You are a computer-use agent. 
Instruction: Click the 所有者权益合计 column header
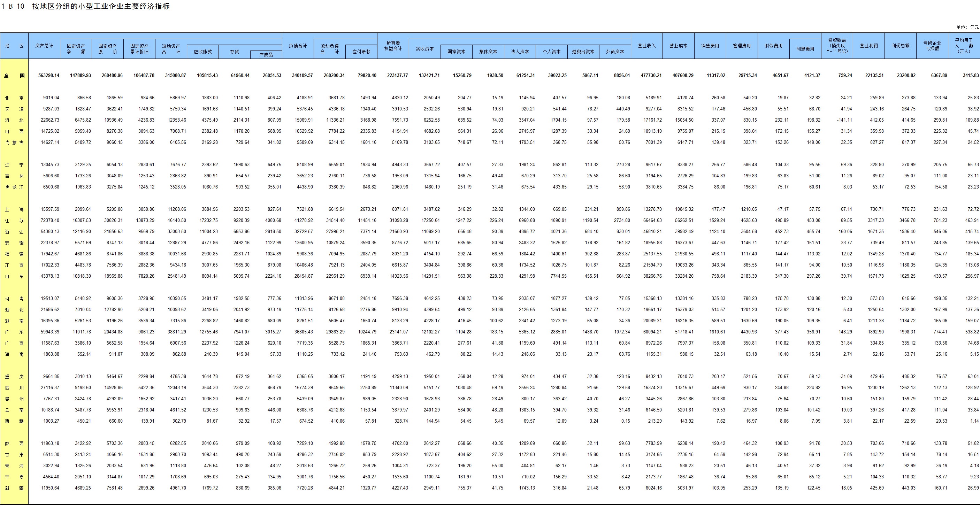coord(393,46)
